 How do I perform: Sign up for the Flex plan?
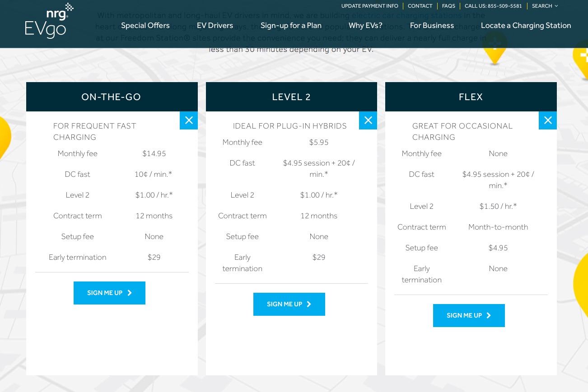(x=469, y=316)
